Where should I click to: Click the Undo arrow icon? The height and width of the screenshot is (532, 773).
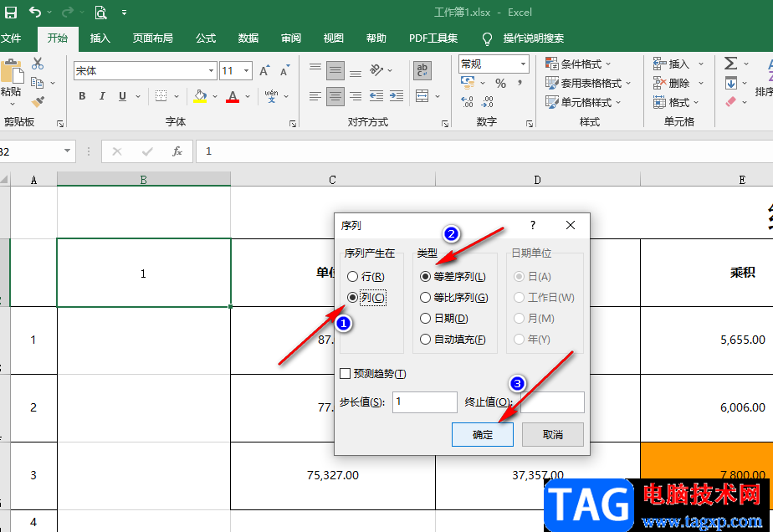[x=35, y=12]
